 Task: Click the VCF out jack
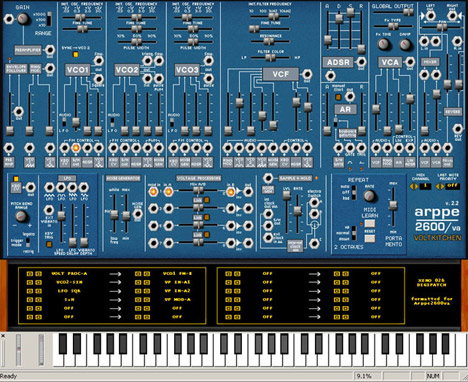(307, 74)
